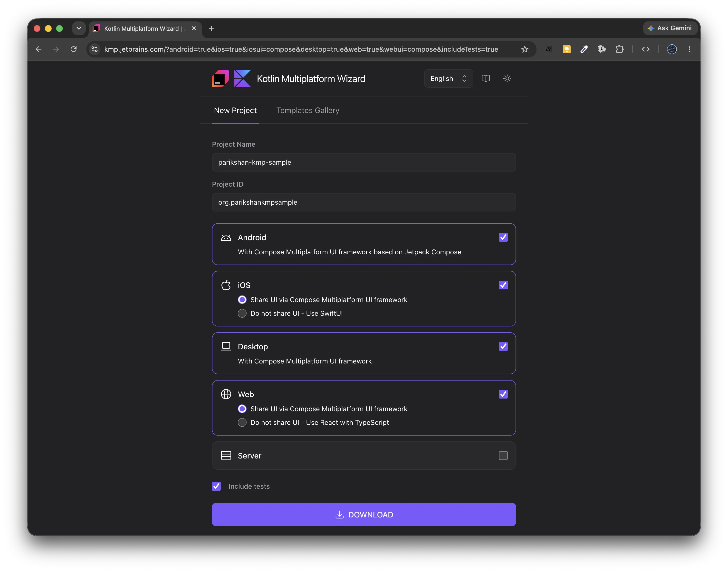
Task: Click the Desktop laptop icon
Action: click(x=226, y=346)
